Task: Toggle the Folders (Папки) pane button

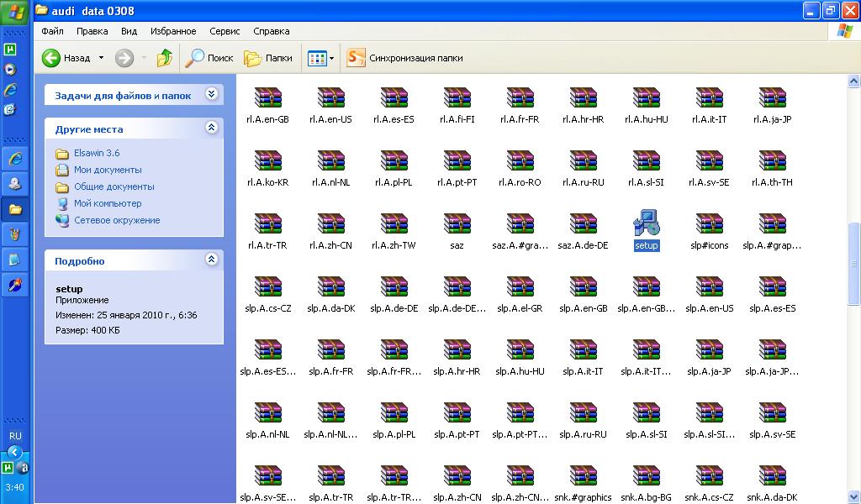Action: pos(268,58)
